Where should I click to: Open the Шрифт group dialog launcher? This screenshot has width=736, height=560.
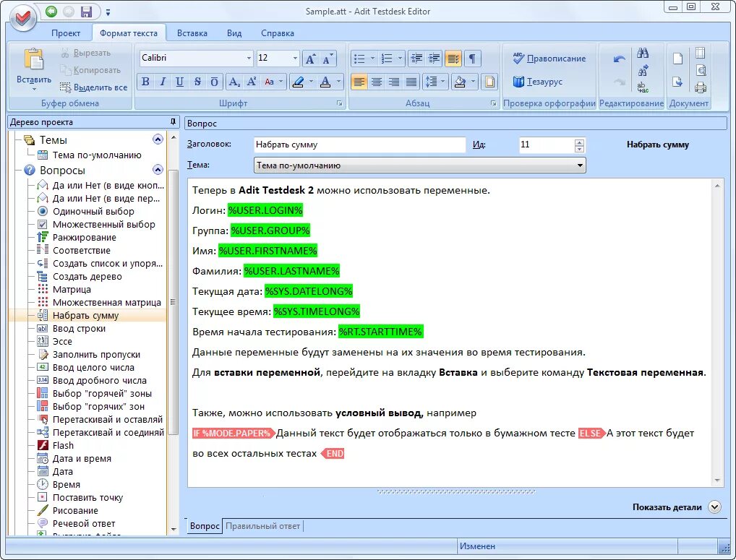pos(339,103)
